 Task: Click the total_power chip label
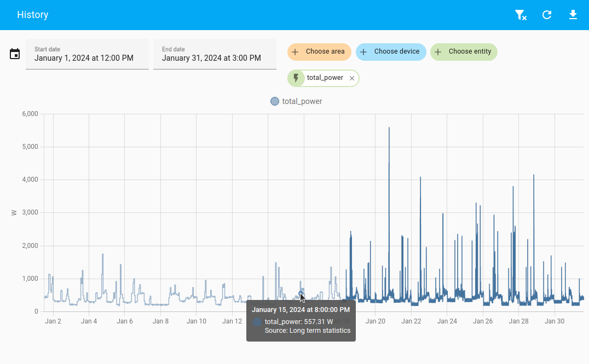pyautogui.click(x=325, y=78)
